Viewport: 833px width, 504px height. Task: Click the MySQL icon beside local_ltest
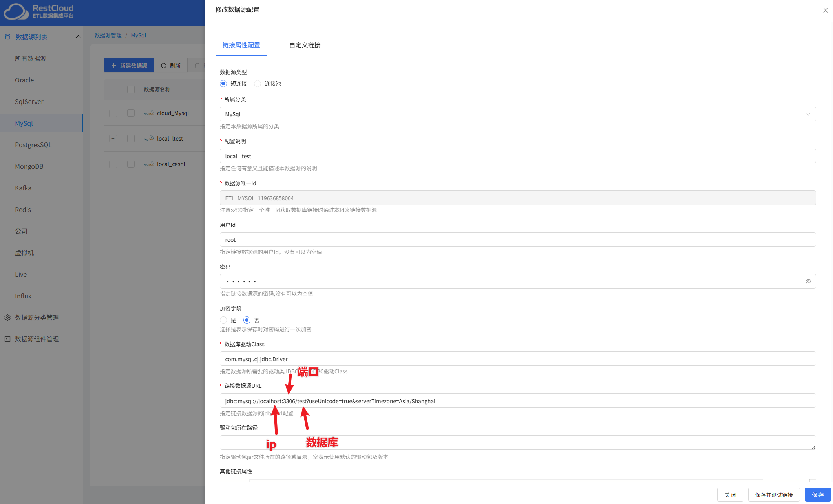149,139
